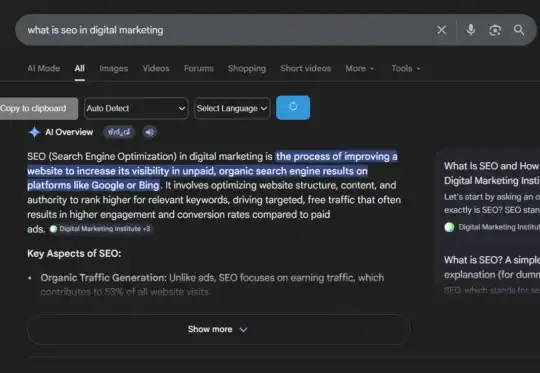Play AI Overview audio speaker icon
The height and width of the screenshot is (373, 540).
(x=149, y=132)
